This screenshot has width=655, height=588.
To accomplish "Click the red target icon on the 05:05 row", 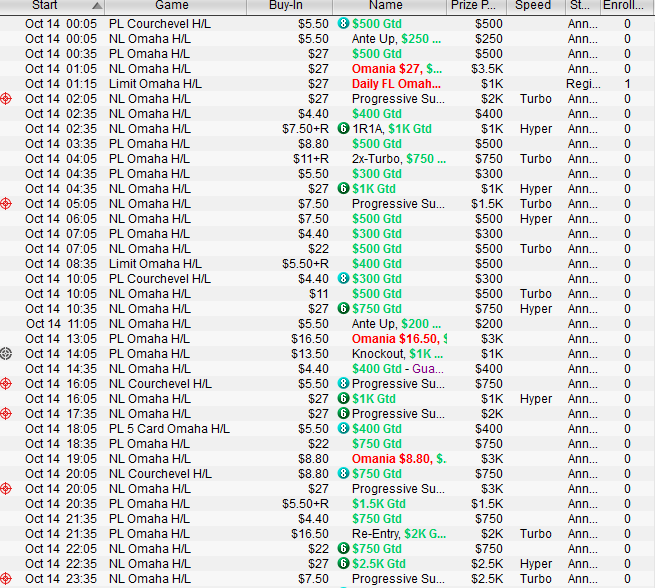I will (6, 204).
